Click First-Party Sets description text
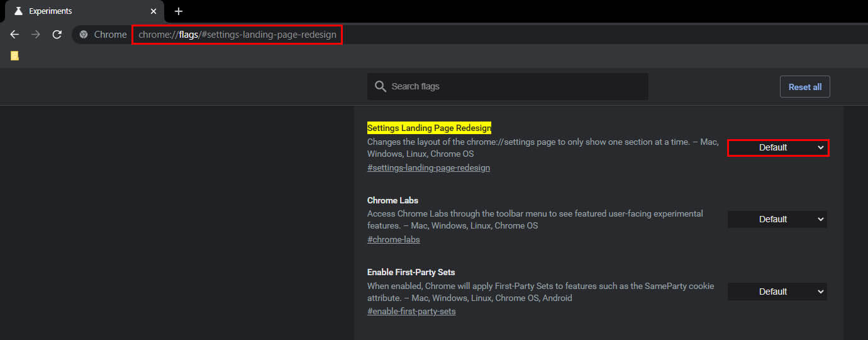 541,292
